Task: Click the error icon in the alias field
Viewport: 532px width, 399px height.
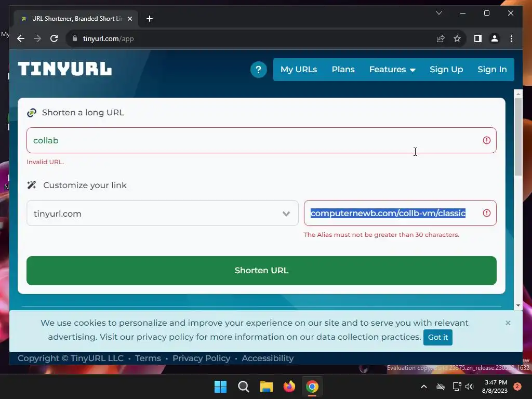Action: (486, 212)
